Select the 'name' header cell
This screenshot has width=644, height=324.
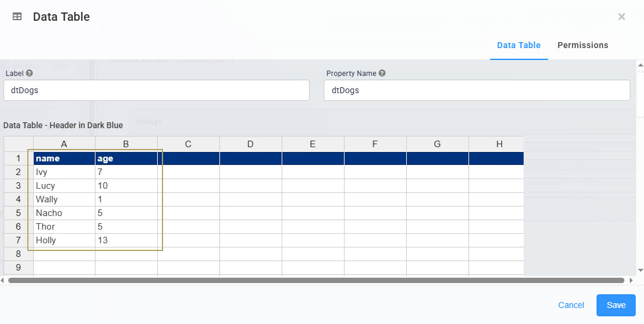point(64,158)
